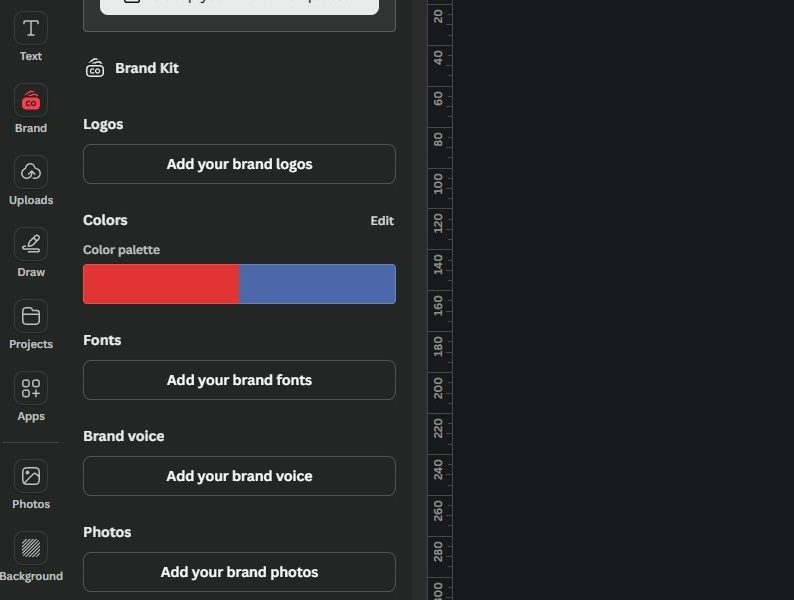Pick the red palette color

coord(161,284)
